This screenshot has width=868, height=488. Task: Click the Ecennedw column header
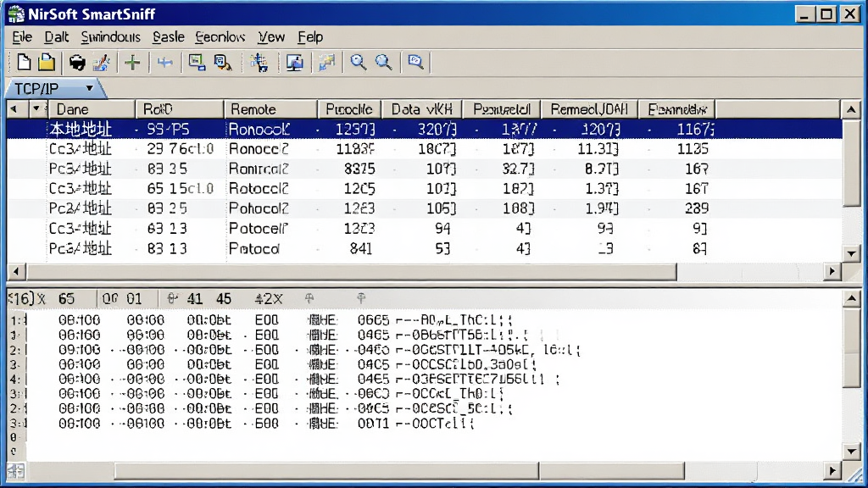[x=677, y=109]
